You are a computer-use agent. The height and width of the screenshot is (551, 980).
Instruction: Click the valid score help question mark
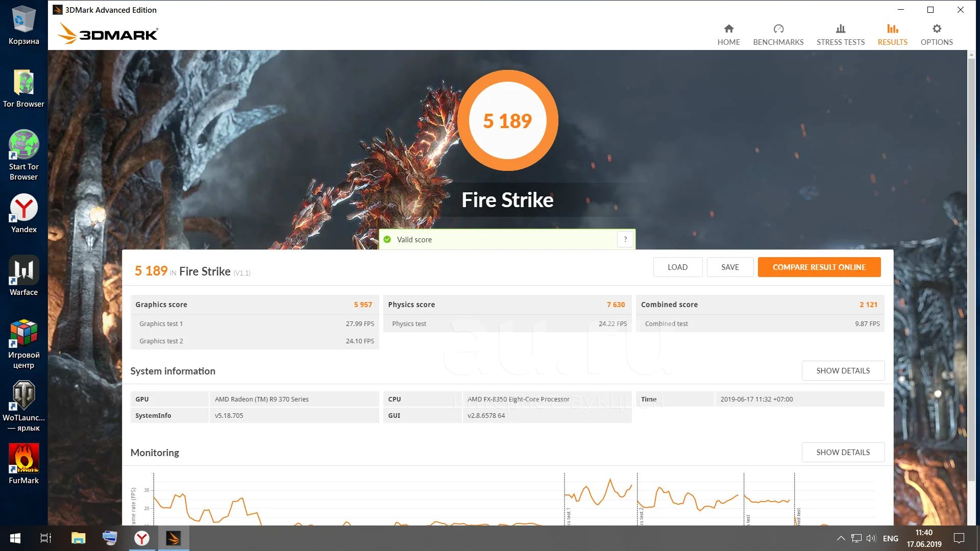point(625,239)
